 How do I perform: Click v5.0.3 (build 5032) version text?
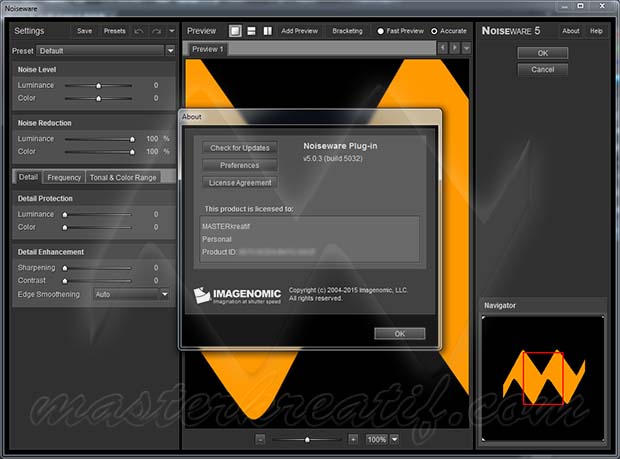(333, 159)
